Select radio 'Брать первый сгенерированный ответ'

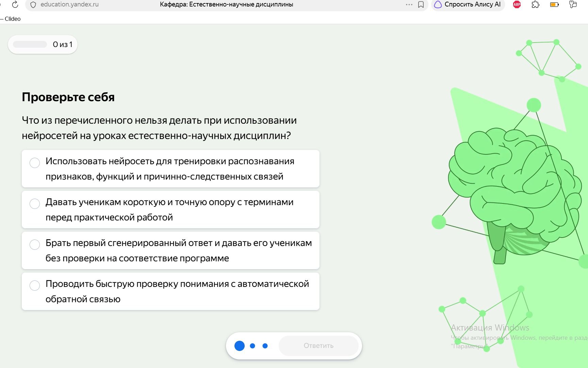tap(35, 245)
